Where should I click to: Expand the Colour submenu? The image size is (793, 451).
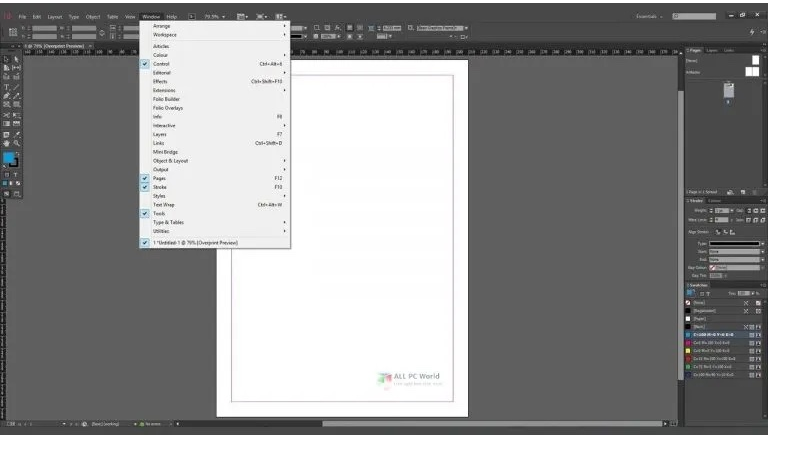tap(215, 55)
